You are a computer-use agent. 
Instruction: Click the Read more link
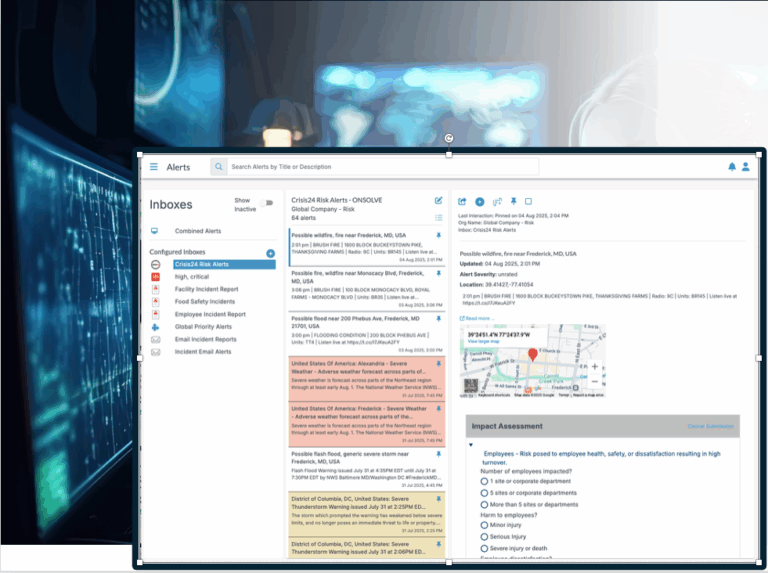click(477, 318)
